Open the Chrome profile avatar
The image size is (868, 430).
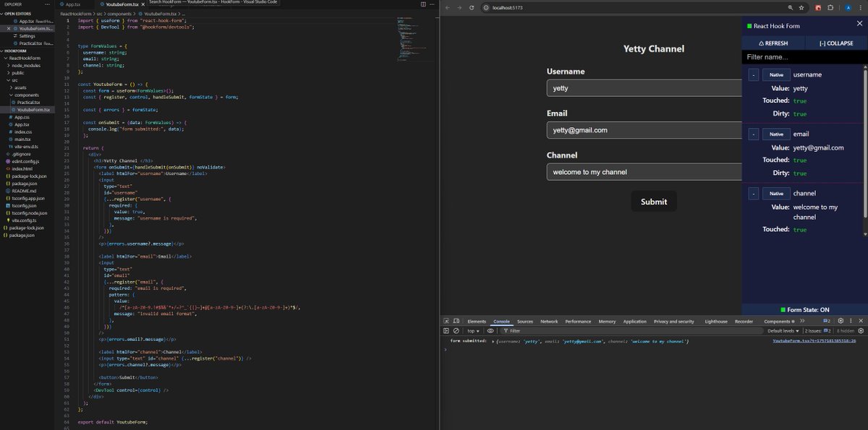(847, 7)
